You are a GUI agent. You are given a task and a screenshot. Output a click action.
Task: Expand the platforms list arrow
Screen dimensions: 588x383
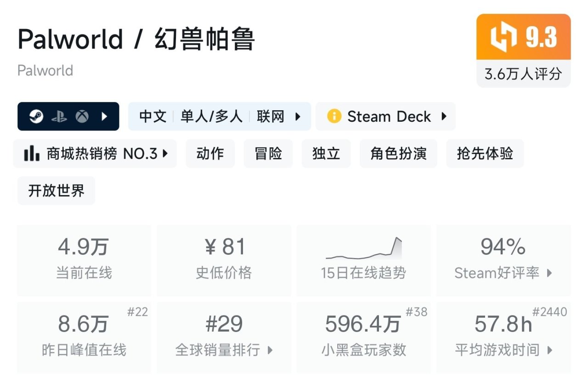pos(105,117)
